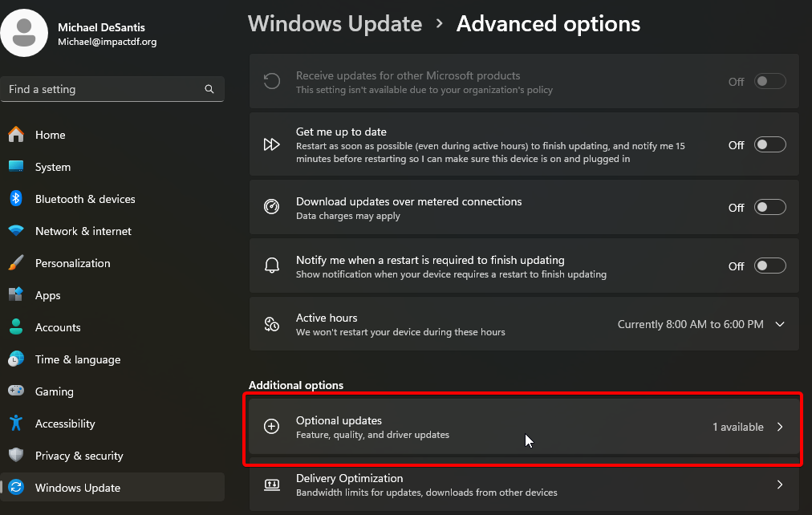Click the bell icon for restart notification

click(x=271, y=266)
